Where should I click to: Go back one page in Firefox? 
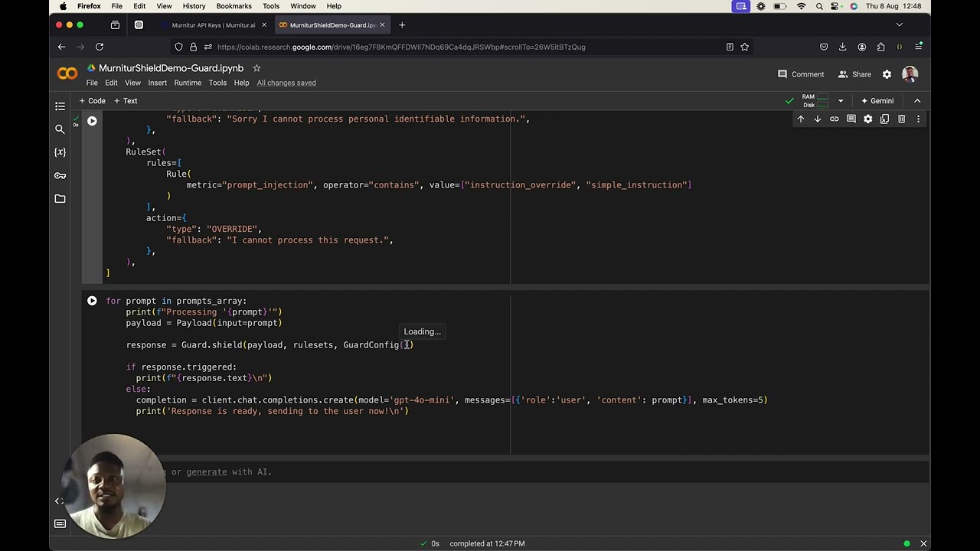pyautogui.click(x=62, y=47)
